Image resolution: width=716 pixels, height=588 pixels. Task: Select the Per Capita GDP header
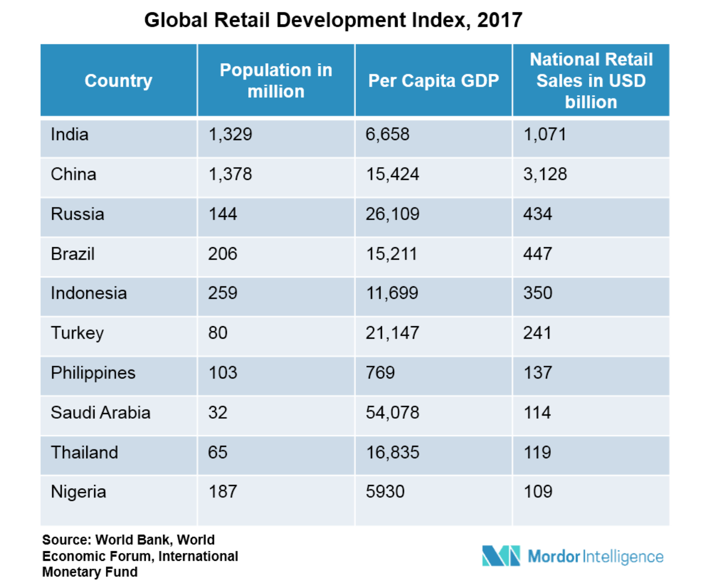point(433,80)
